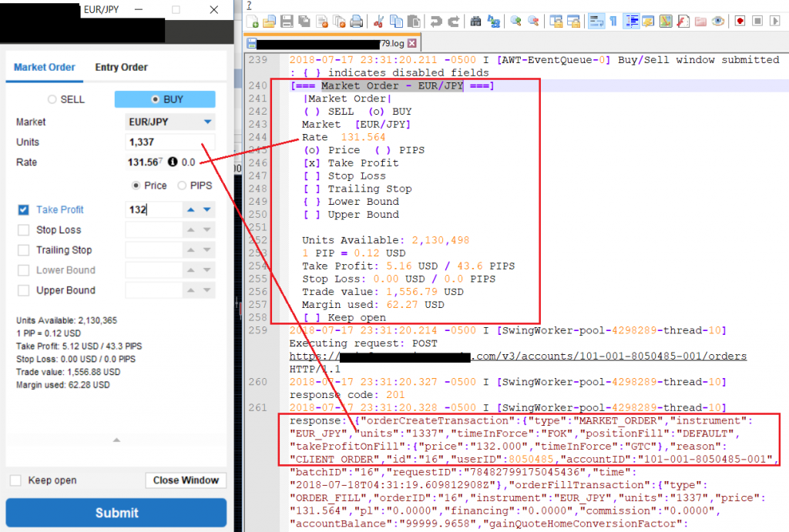Toggle the indent guide icon
This screenshot has height=532, width=789.
click(x=632, y=21)
